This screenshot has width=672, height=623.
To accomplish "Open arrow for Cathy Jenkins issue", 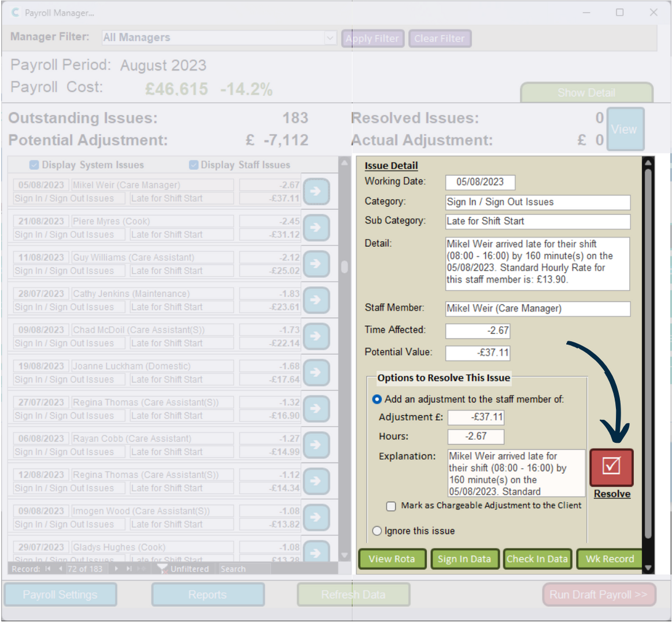I will point(316,300).
